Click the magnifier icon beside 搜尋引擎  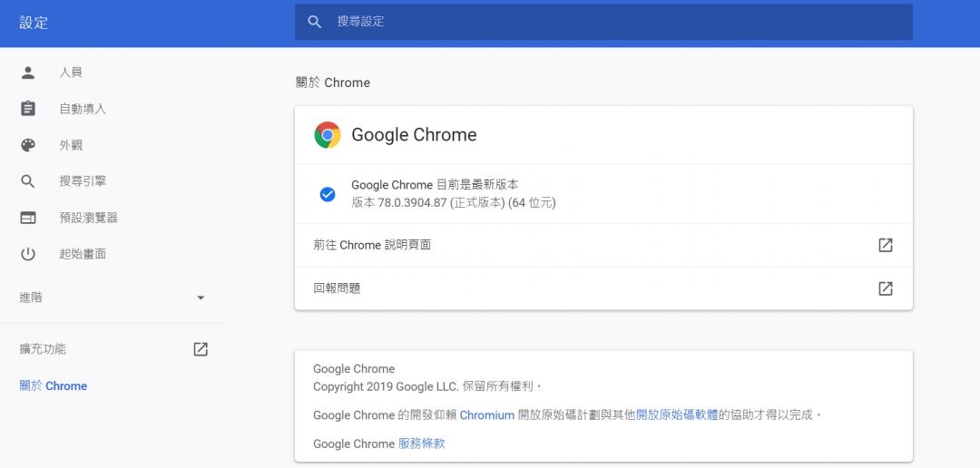28,181
